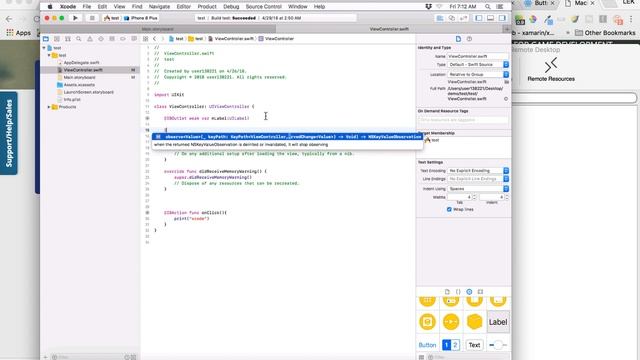Show the media library
This screenshot has height=360, width=640.
[480, 292]
